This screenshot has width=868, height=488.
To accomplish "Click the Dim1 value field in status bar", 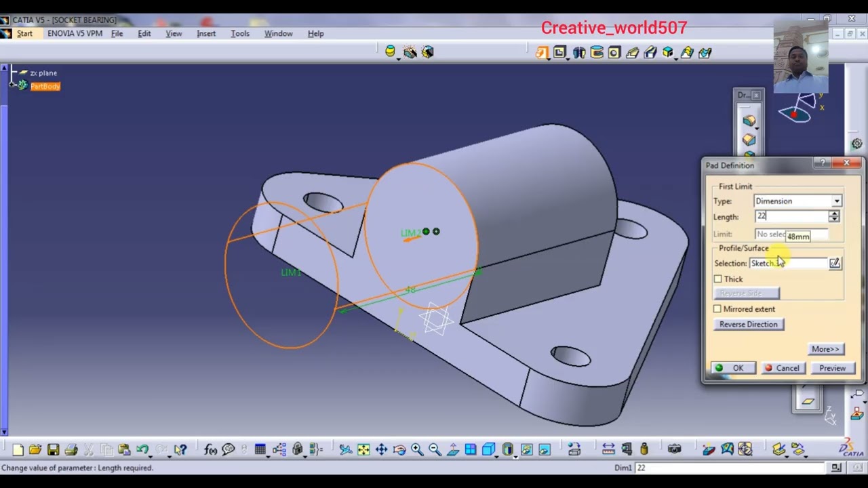I will click(731, 468).
